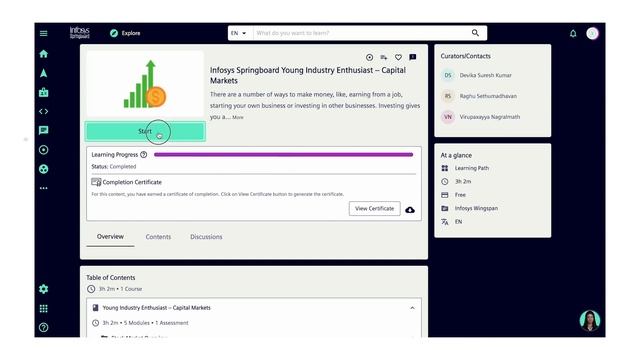Click the Explore compass link

pyautogui.click(x=125, y=33)
